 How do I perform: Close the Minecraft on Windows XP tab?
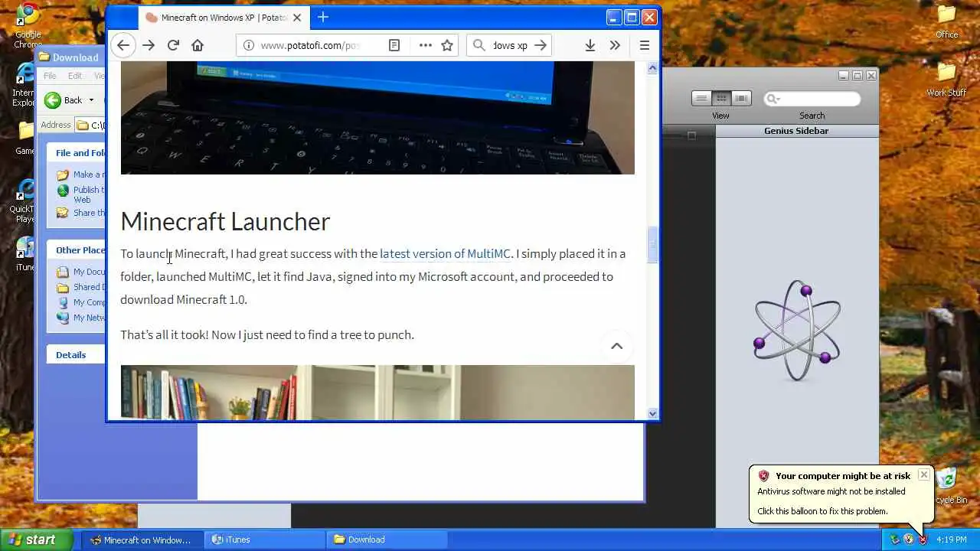point(297,18)
